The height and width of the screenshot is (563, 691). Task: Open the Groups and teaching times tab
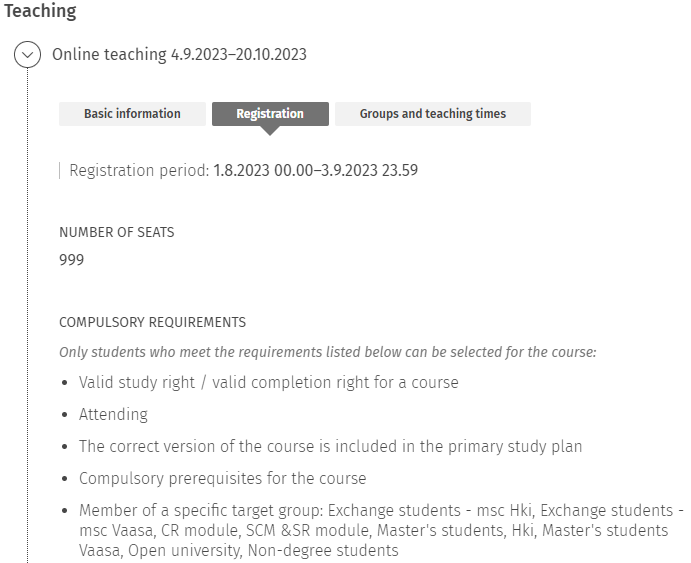click(x=432, y=114)
